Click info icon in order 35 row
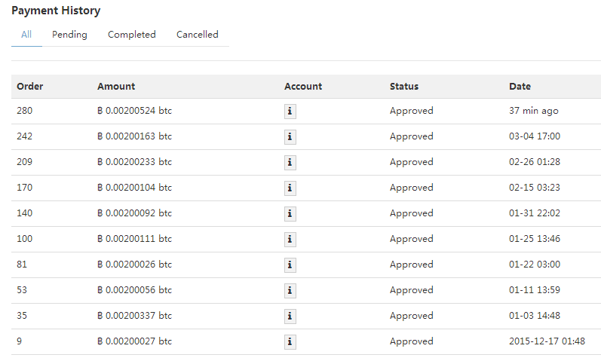This screenshot has width=601, height=364. [290, 317]
